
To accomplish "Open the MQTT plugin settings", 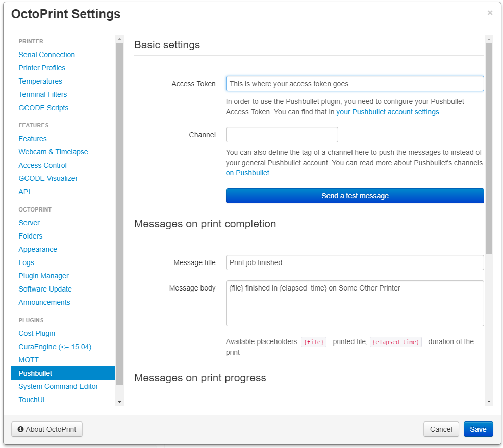I will [x=29, y=360].
